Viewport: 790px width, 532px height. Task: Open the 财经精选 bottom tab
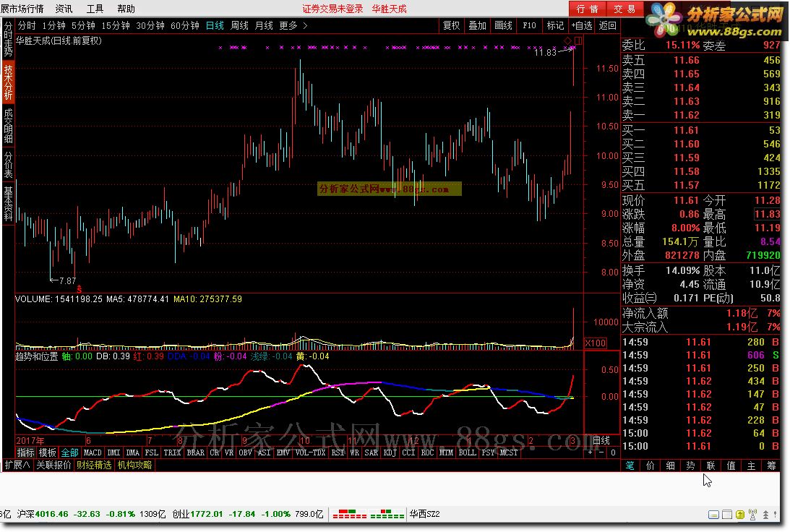[x=94, y=465]
